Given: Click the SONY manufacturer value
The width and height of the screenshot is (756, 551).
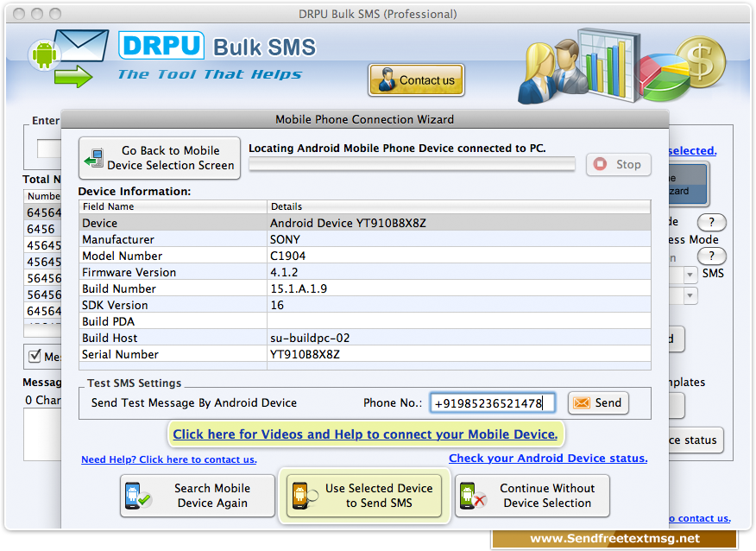Looking at the screenshot, I should pyautogui.click(x=285, y=239).
